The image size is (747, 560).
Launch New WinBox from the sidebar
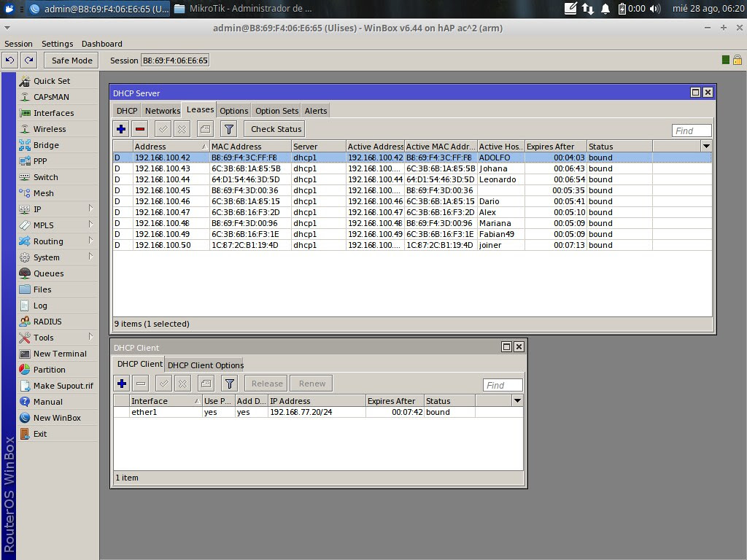coord(57,418)
